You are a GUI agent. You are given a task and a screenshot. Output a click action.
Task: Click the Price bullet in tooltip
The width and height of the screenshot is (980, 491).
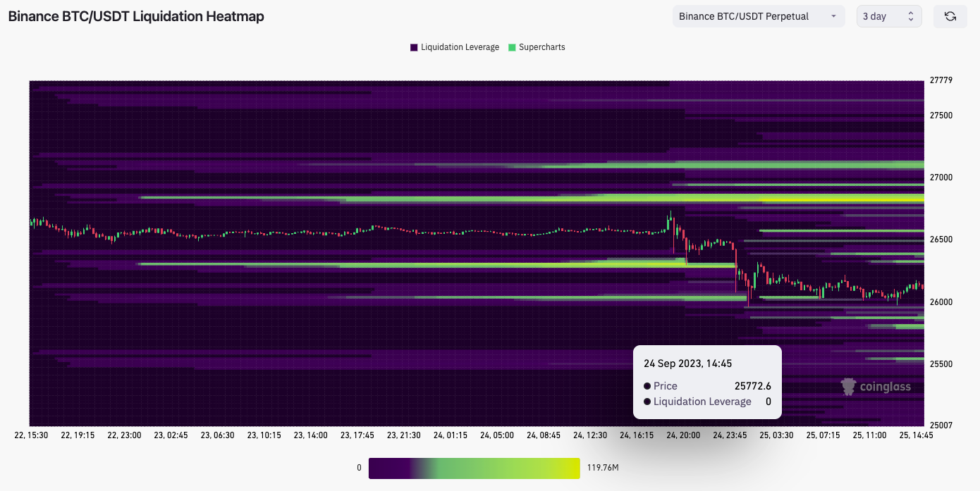(x=647, y=386)
